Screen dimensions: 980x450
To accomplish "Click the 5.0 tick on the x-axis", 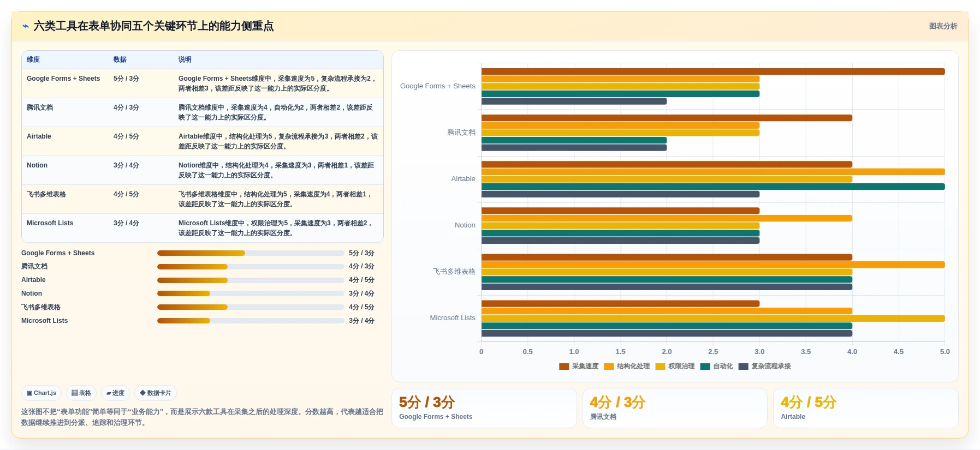I will point(945,352).
